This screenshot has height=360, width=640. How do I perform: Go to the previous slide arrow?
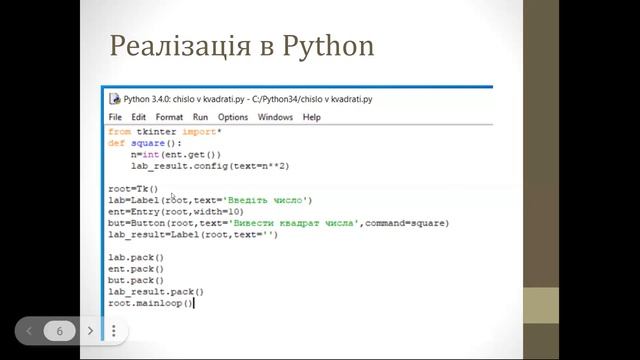(x=29, y=331)
